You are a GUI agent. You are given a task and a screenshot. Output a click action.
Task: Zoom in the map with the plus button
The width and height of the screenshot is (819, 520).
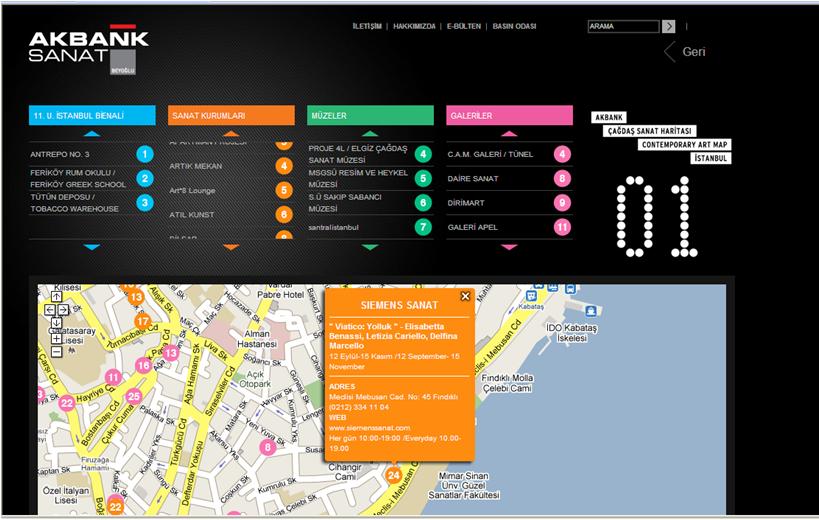click(56, 338)
